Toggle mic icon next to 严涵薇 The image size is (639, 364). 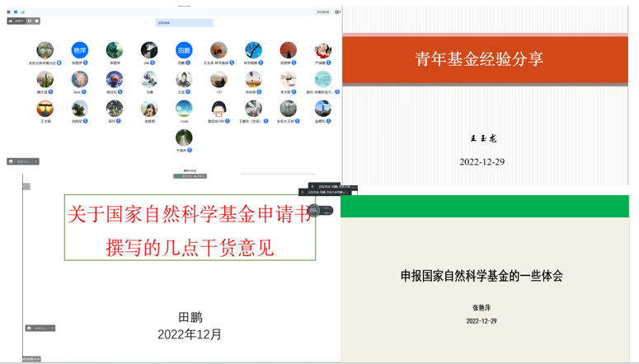click(329, 63)
